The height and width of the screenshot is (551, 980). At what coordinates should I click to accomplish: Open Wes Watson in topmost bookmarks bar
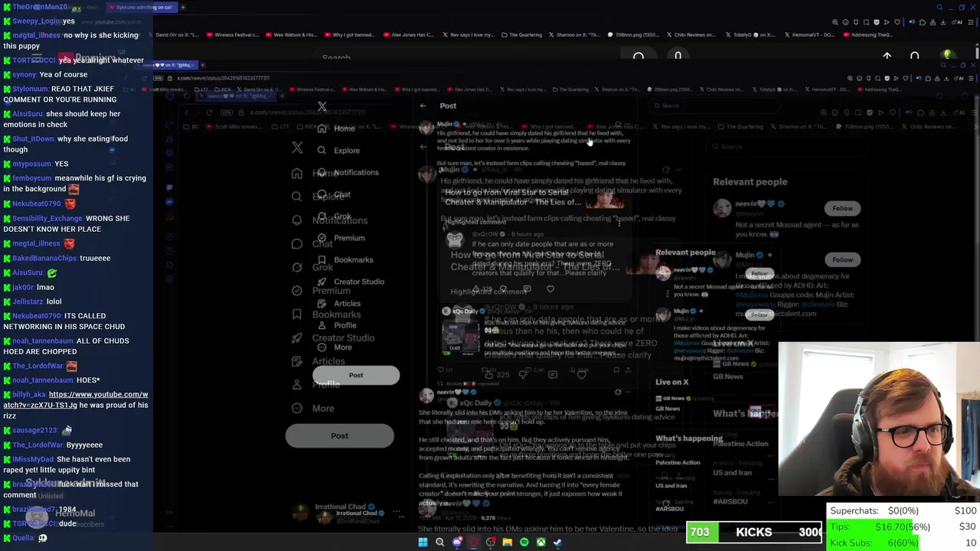click(x=291, y=35)
